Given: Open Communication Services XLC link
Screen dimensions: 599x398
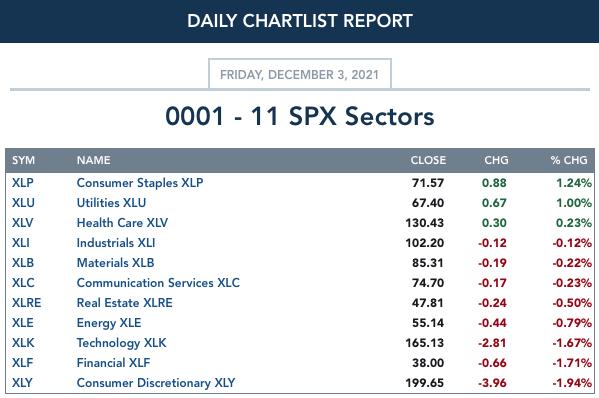Looking at the screenshot, I should point(158,283).
